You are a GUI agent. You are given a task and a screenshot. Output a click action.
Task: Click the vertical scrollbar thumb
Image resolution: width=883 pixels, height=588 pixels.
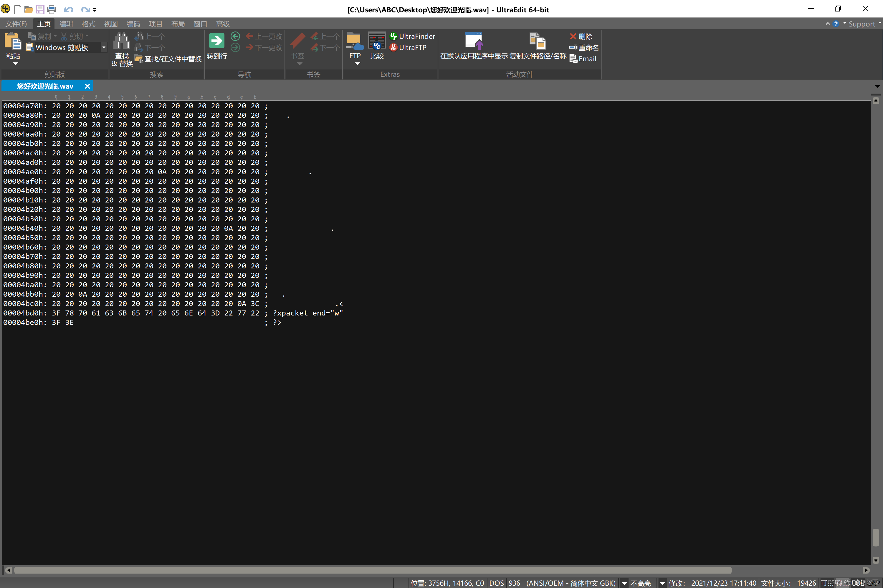[x=876, y=537]
